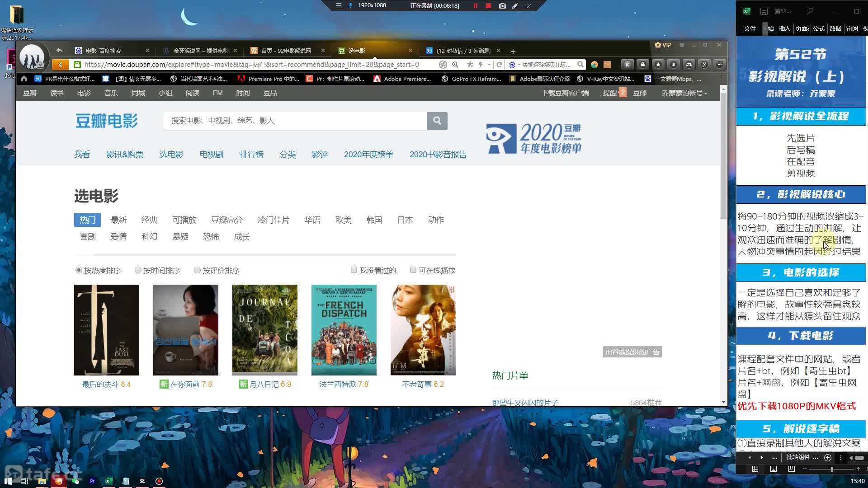
Task: Click the bookmark star icon in address bar
Action: pos(470,65)
